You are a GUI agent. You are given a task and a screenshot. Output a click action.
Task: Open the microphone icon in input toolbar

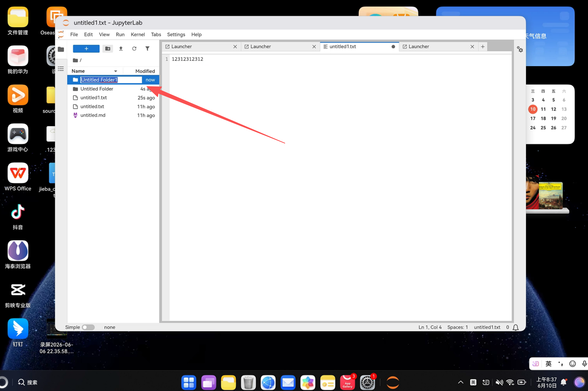pyautogui.click(x=584, y=364)
